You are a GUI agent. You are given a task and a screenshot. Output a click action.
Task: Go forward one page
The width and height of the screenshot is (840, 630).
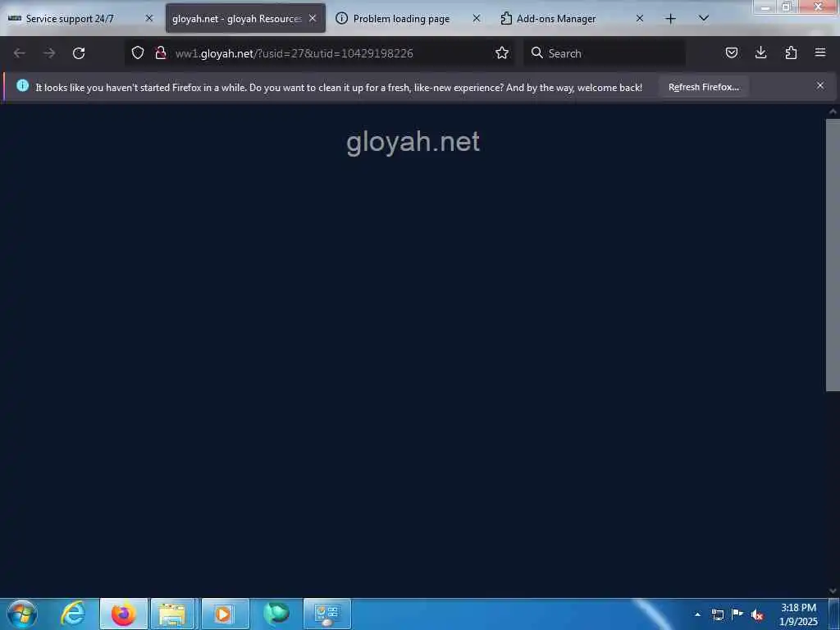pos(49,53)
